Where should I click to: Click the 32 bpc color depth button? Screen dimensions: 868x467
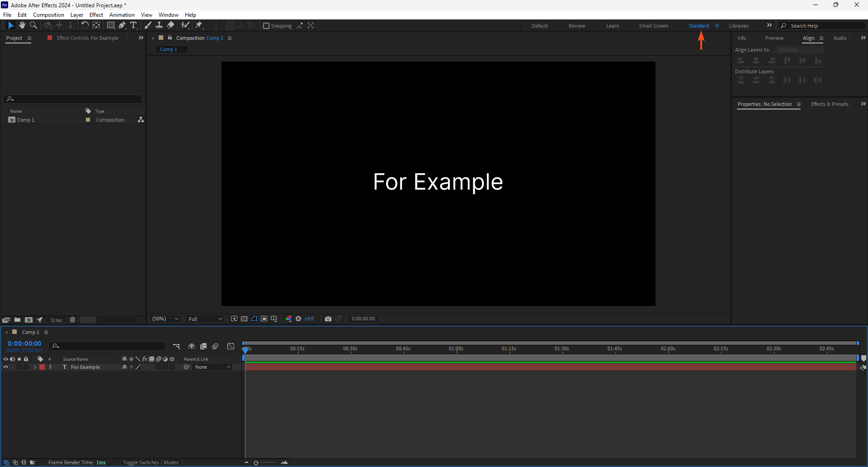(x=57, y=320)
